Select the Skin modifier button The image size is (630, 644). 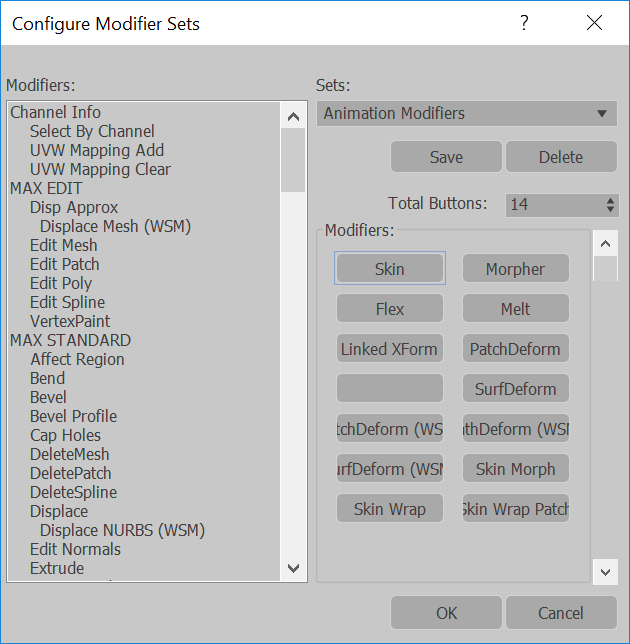coord(390,269)
